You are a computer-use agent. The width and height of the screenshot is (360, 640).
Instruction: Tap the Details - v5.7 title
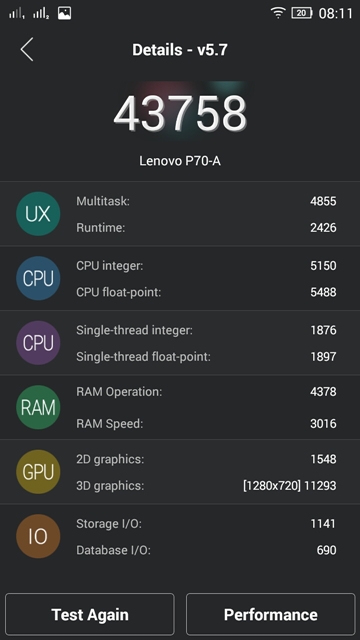(180, 50)
